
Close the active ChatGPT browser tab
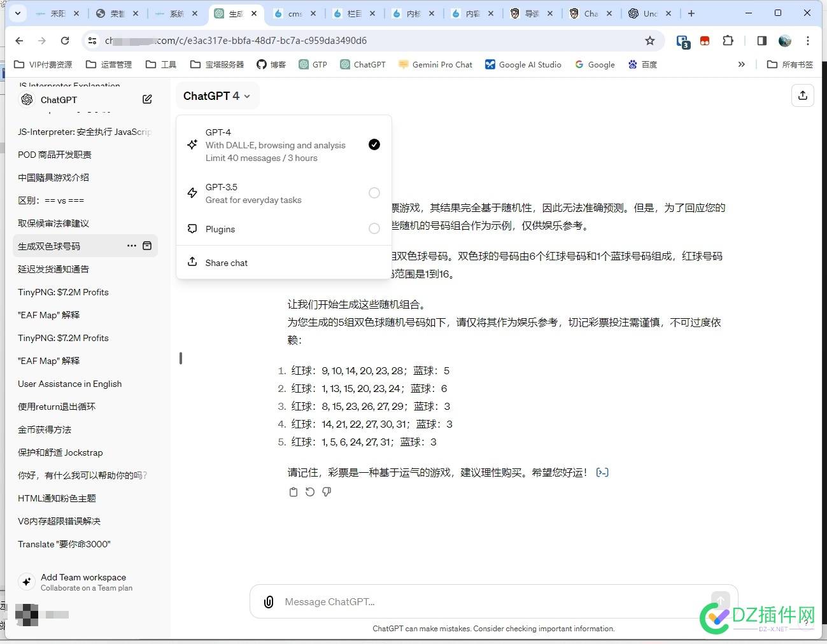coord(255,13)
